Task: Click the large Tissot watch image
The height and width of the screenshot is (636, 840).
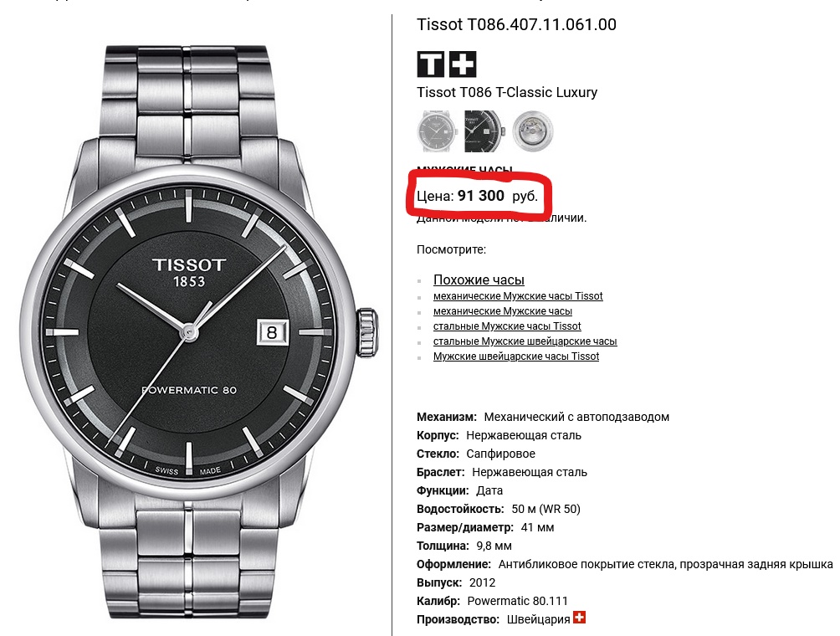Action: pyautogui.click(x=198, y=332)
